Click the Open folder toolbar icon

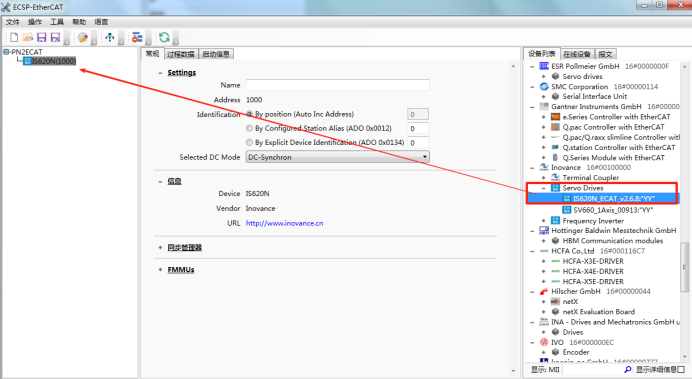click(28, 38)
